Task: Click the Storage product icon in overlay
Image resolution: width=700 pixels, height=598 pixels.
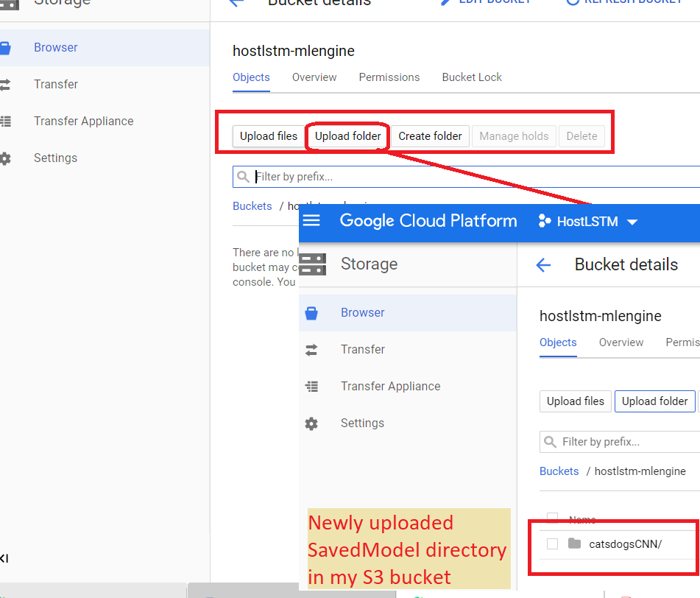Action: tap(313, 264)
